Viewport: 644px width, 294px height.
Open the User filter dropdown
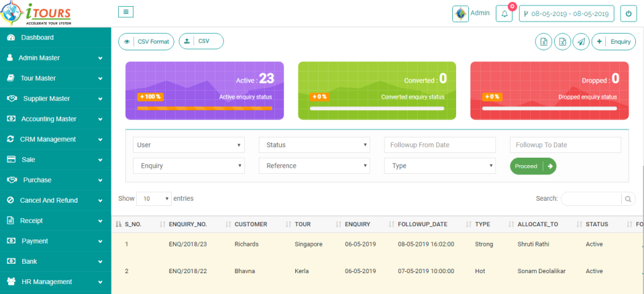(189, 145)
